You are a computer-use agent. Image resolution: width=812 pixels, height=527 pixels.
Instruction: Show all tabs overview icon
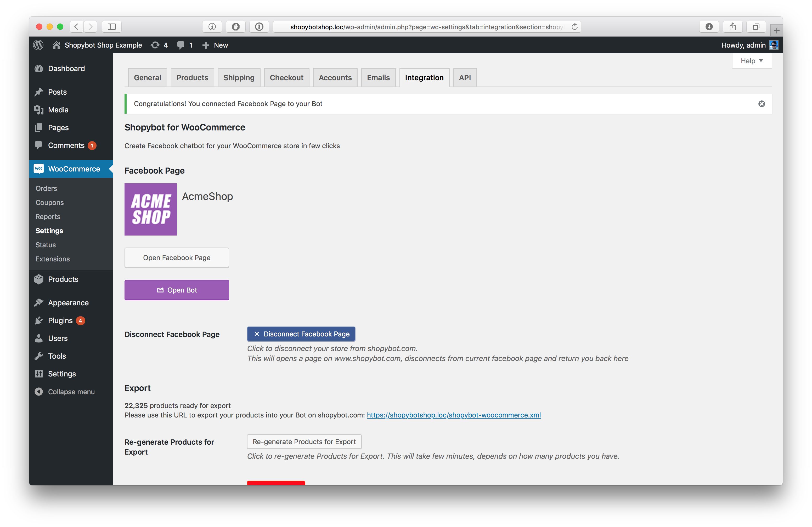[756, 27]
